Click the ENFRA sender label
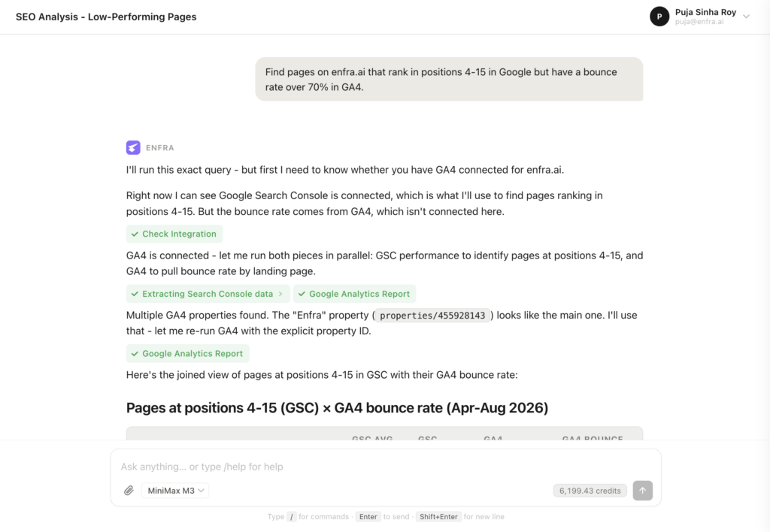 [160, 148]
